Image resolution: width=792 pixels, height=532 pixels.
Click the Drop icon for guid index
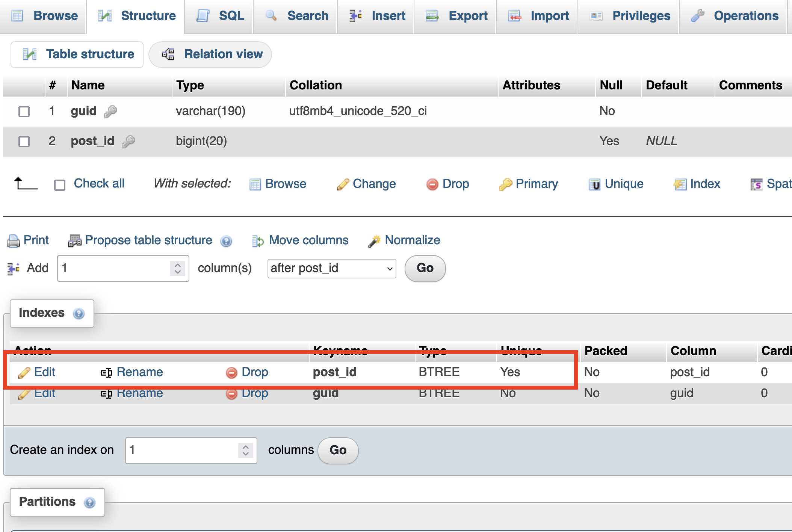231,394
